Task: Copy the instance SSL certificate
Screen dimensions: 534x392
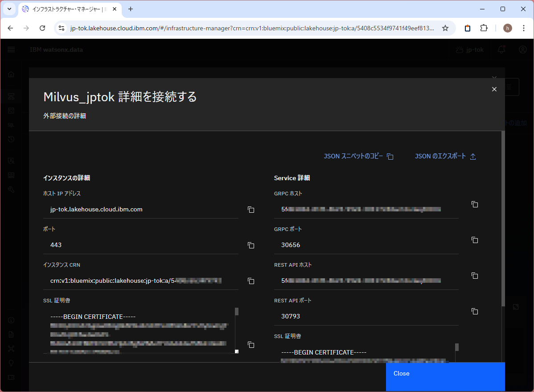Action: coord(251,345)
